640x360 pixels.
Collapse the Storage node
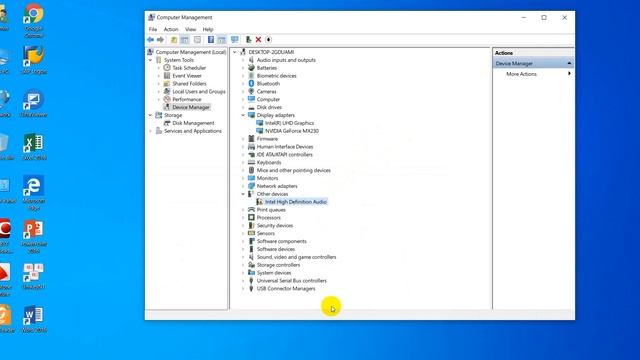coord(150,115)
